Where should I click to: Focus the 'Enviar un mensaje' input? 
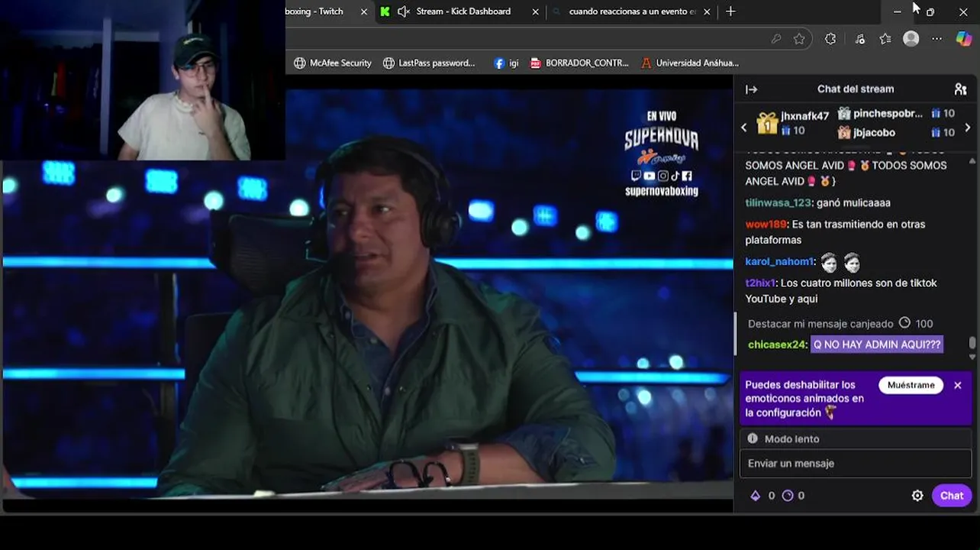[855, 464]
